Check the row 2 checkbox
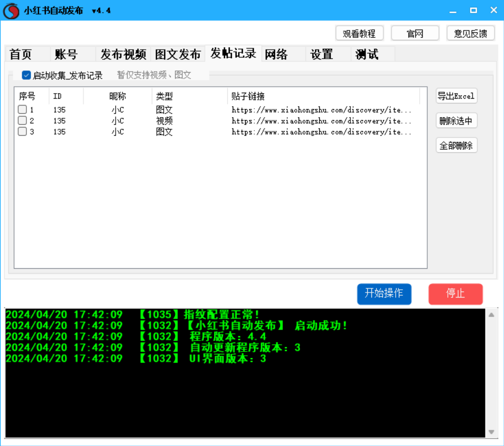Screen dimensions: 504x446 coord(22,120)
